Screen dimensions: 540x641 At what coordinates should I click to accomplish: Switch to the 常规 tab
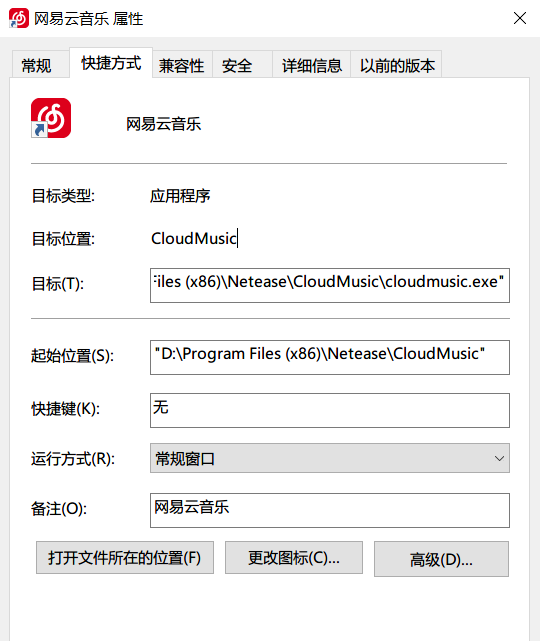40,65
